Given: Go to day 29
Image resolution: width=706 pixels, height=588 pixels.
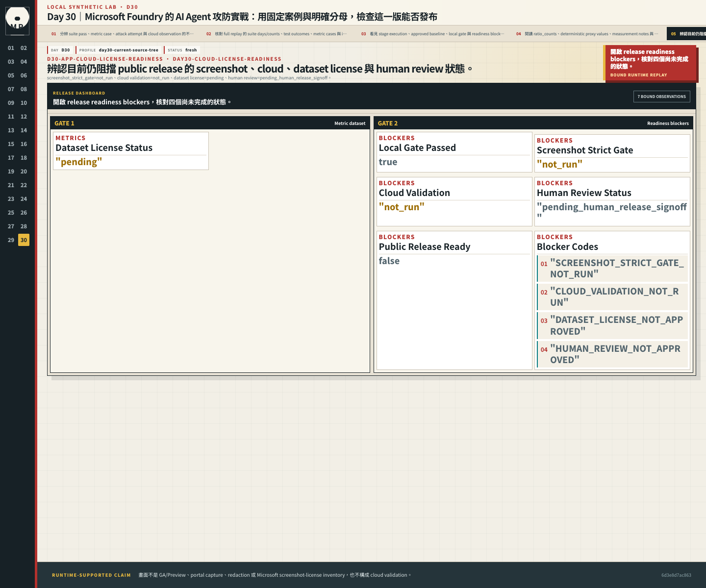Looking at the screenshot, I should [x=11, y=240].
